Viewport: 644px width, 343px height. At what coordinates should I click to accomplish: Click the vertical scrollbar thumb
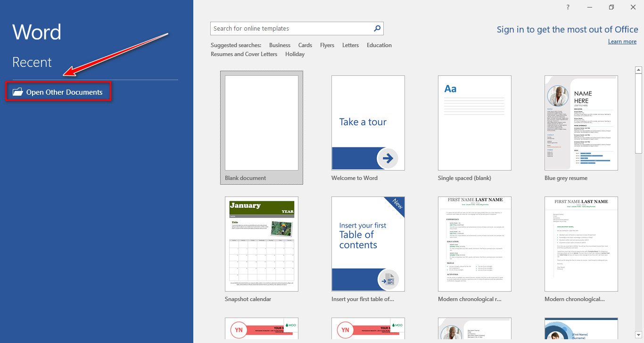tap(638, 113)
